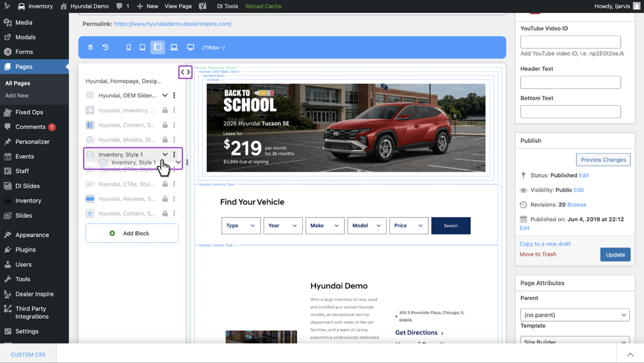The width and height of the screenshot is (644, 363).
Task: Switch preview to mobile phone view
Action: pos(129,47)
